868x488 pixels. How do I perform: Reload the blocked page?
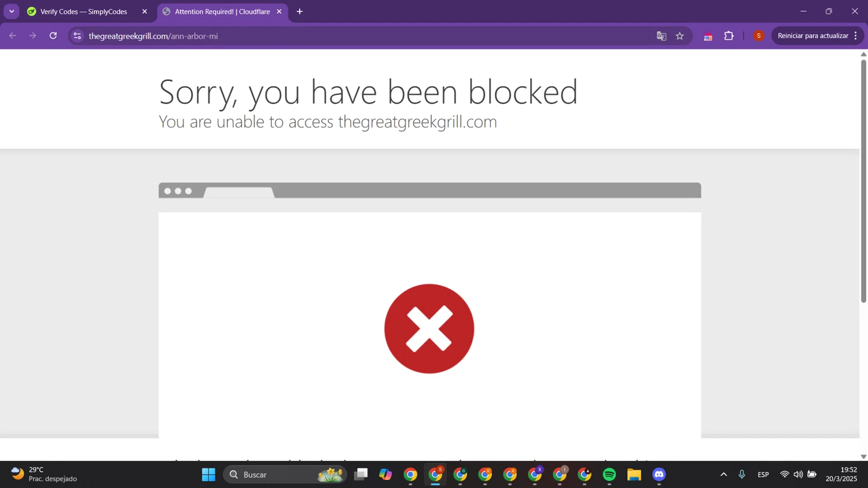click(x=53, y=36)
